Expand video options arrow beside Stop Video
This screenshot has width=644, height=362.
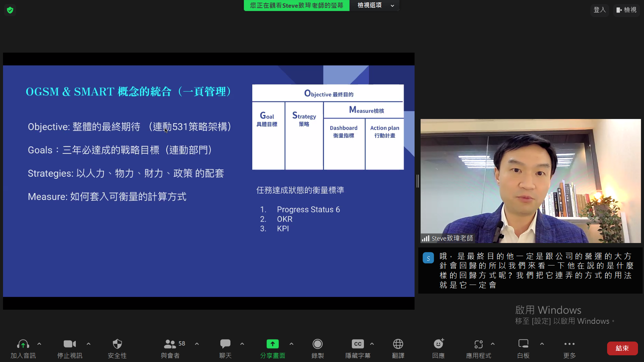pos(89,344)
